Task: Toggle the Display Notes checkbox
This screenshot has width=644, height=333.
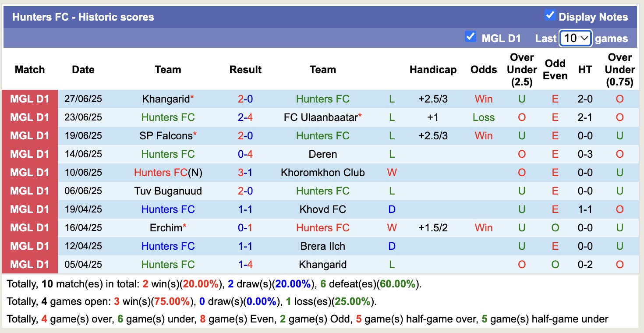Action: [x=550, y=16]
